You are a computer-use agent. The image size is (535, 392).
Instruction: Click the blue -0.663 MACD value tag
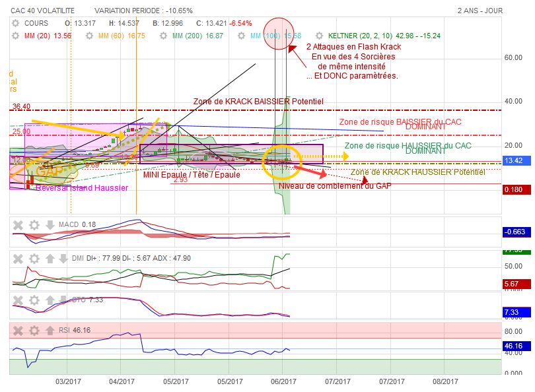point(517,232)
